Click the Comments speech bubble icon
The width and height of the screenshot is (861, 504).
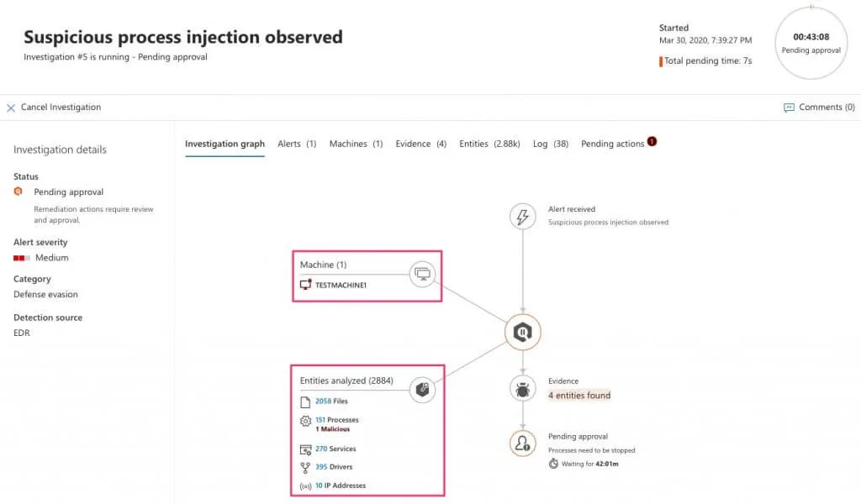789,108
